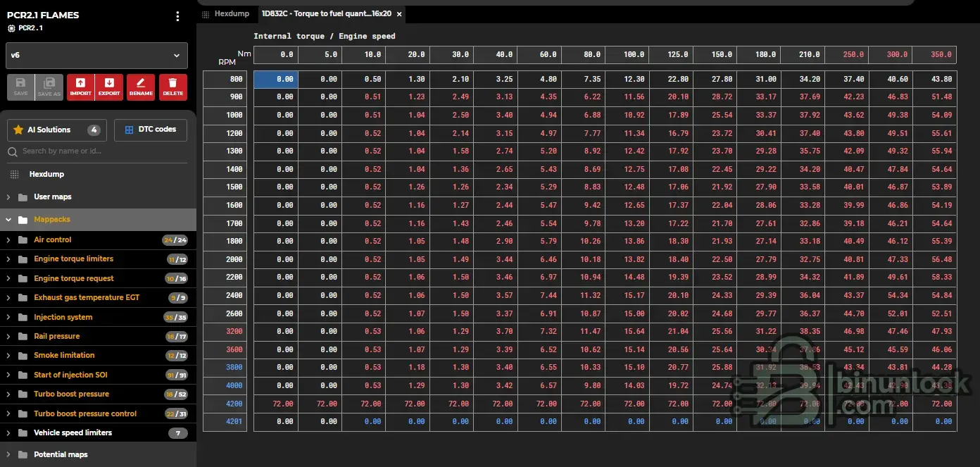Select Hexdump in the sidebar
The image size is (980, 467).
[x=46, y=174]
